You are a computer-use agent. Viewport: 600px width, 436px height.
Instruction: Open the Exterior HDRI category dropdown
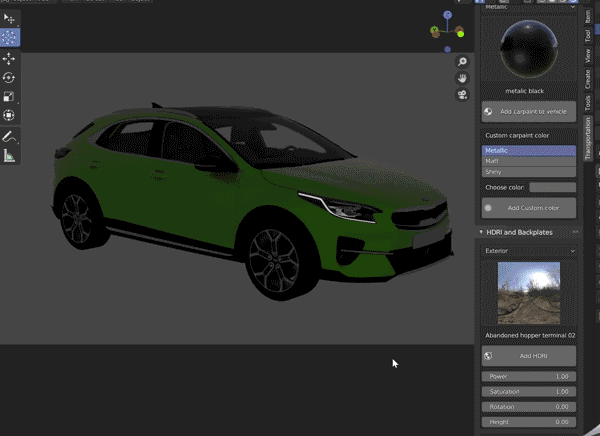point(528,251)
